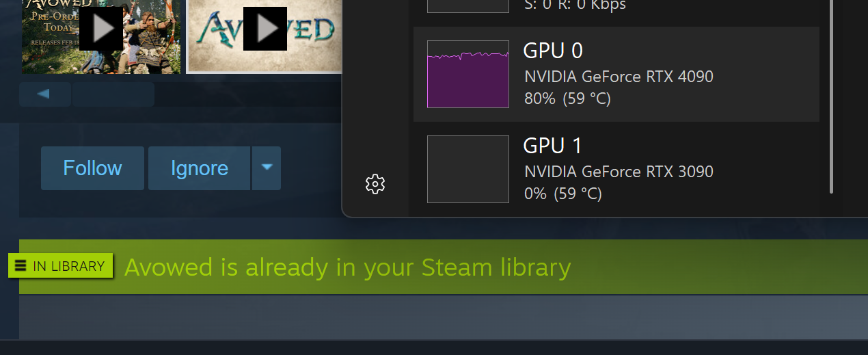
Task: Click the NVIDIA GeForce RTX 3090 label
Action: point(619,171)
